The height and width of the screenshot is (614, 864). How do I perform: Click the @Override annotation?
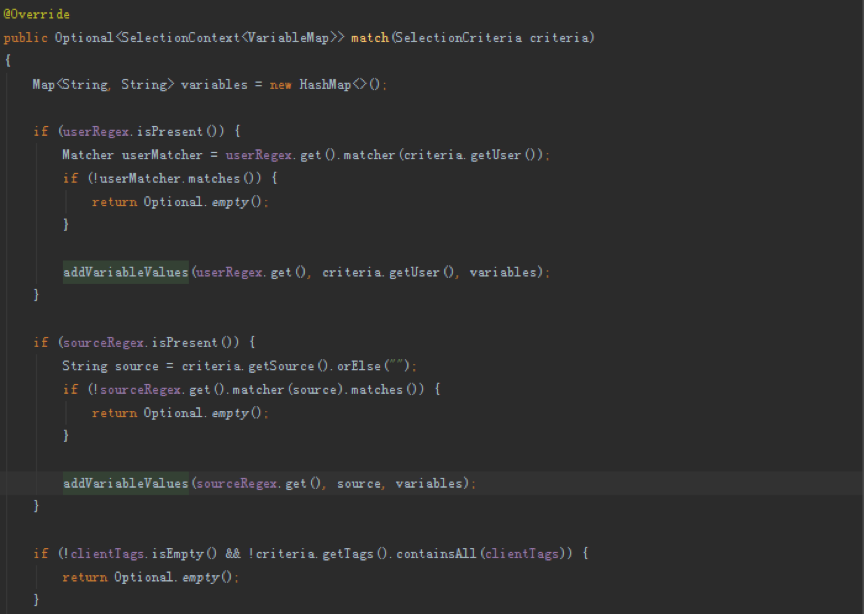(x=36, y=14)
